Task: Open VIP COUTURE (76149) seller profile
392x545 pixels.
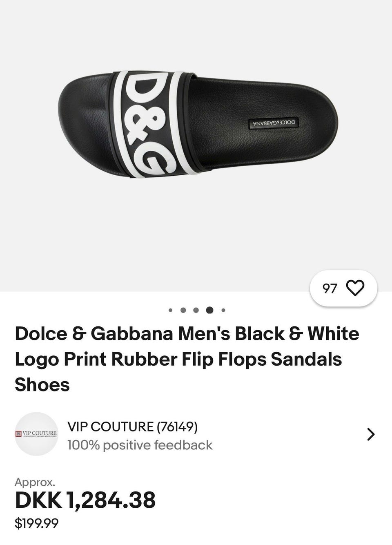Action: click(x=133, y=427)
